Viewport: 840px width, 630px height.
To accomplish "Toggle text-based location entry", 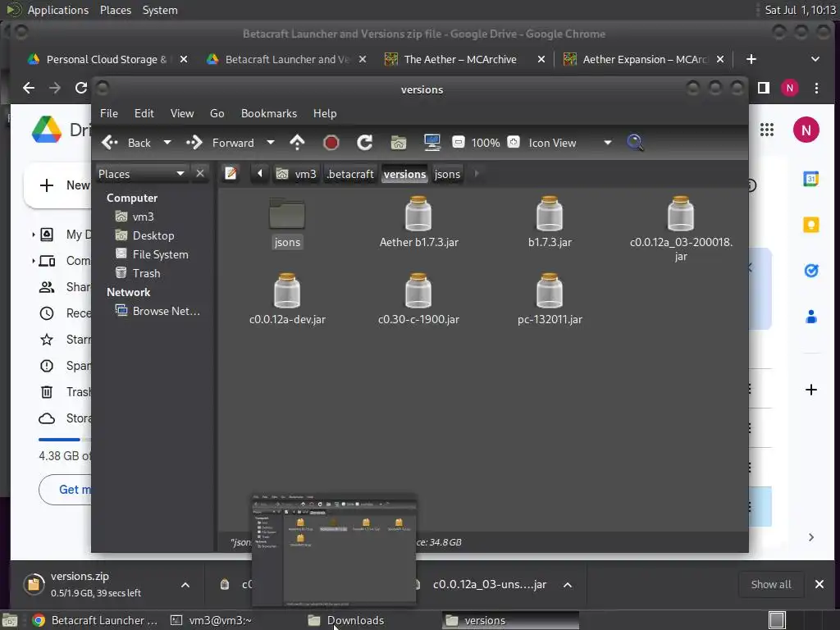I will [231, 174].
